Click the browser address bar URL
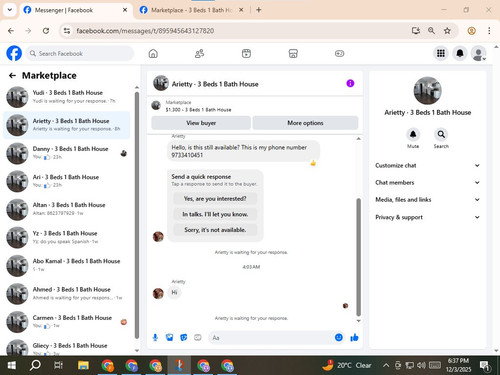500x375 pixels. tap(145, 31)
